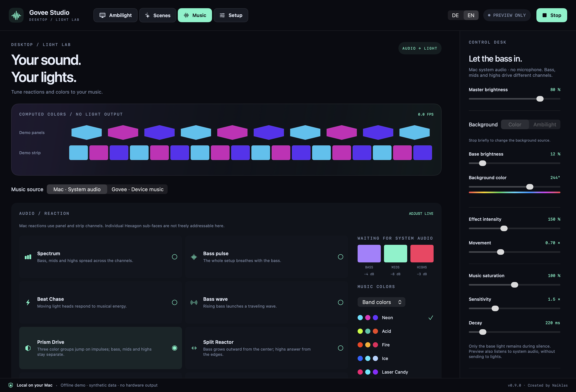
Task: Set Background to Ambilight
Action: pyautogui.click(x=545, y=124)
